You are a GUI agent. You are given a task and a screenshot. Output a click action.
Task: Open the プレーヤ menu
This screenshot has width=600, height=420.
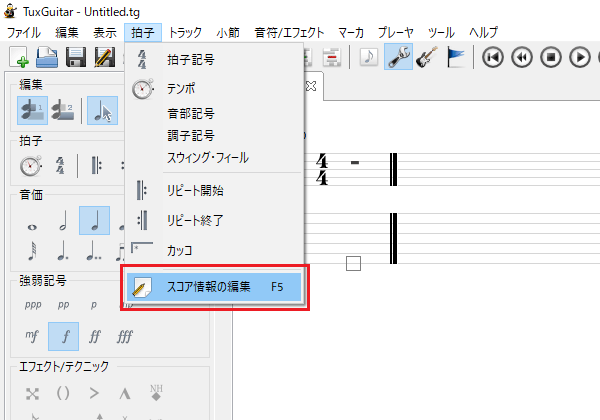(x=396, y=33)
